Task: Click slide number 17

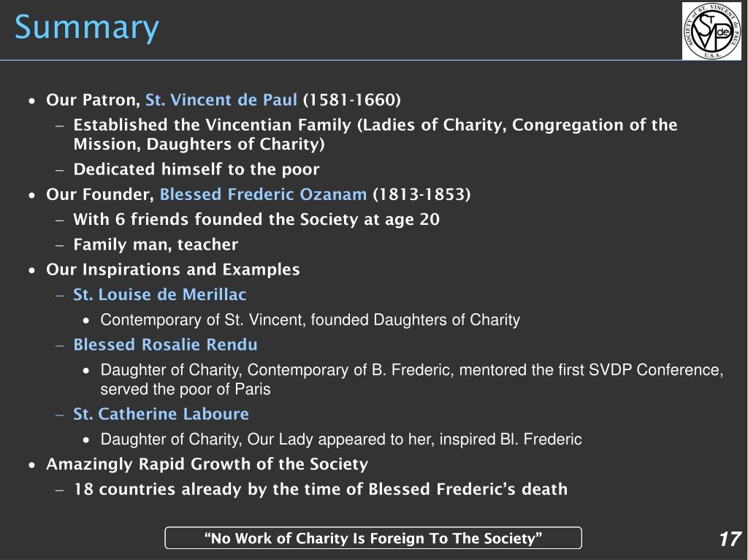Action: click(730, 539)
